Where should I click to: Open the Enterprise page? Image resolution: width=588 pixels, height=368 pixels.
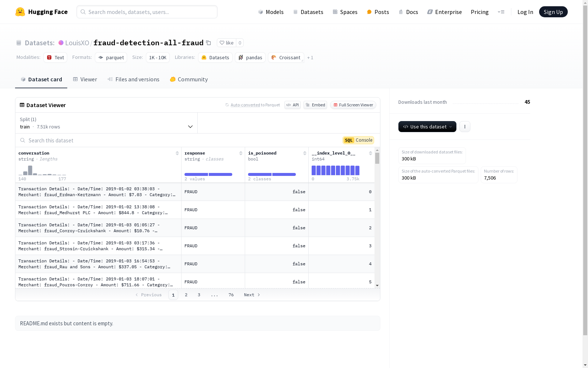click(444, 12)
